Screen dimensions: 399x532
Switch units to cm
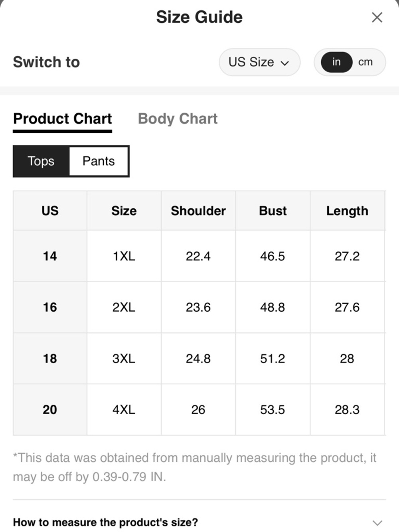coord(365,62)
